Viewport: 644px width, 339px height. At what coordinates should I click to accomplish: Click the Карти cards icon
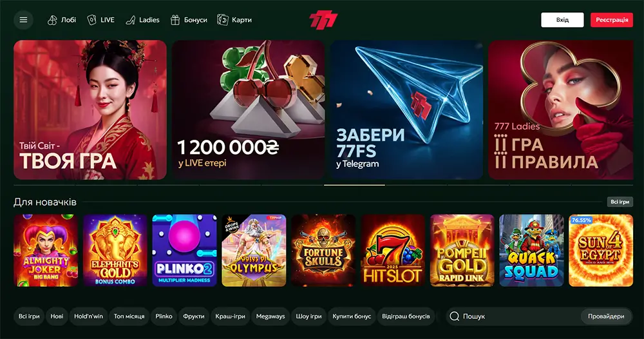tap(223, 20)
